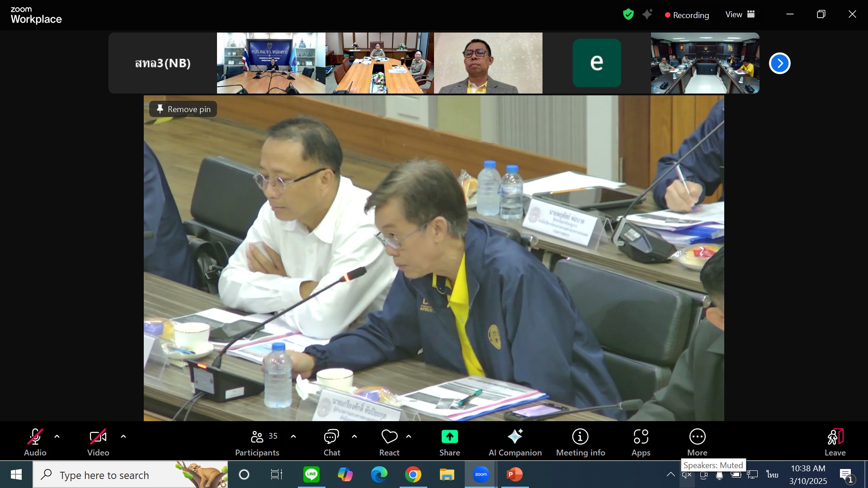Expand video options arrow next to Video
Screen dimensions: 868x488
pyautogui.click(x=123, y=436)
